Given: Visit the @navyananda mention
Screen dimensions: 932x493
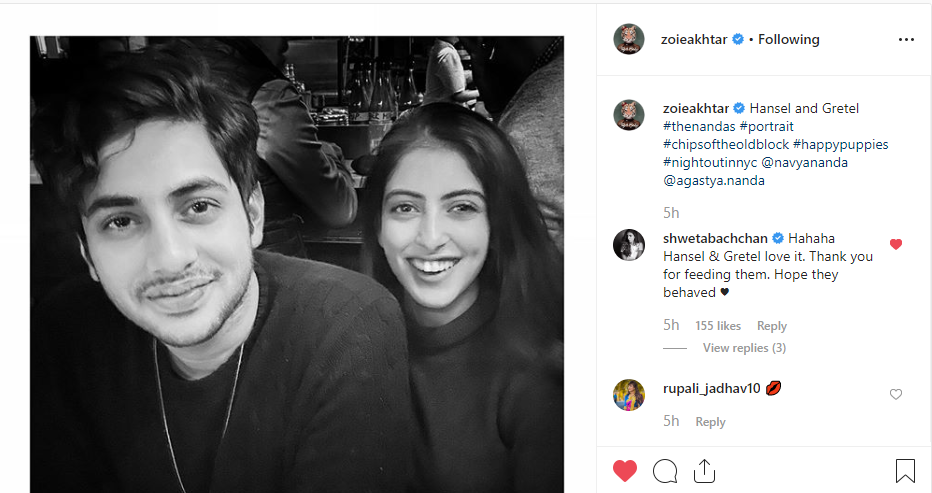Looking at the screenshot, I should pyautogui.click(x=804, y=162).
